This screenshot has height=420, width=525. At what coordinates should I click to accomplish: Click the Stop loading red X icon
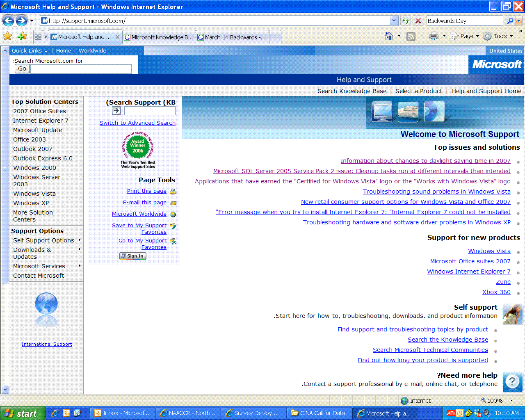pos(418,21)
